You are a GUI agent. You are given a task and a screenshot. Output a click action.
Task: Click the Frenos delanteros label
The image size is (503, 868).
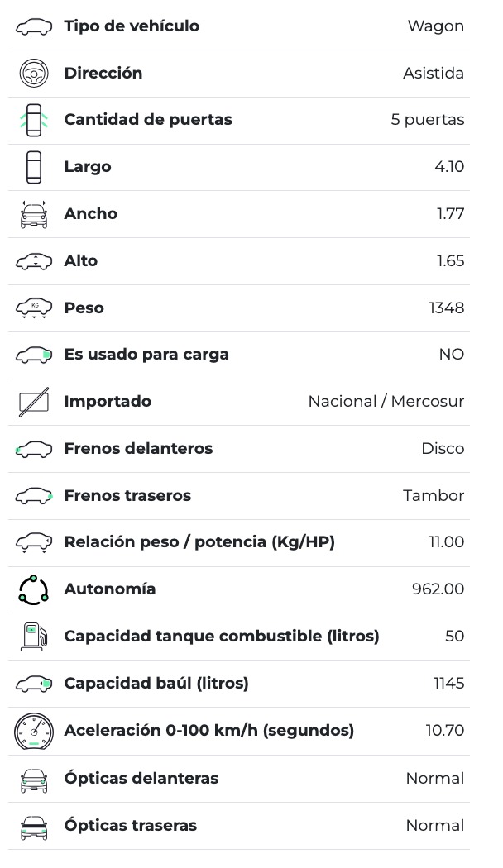(138, 449)
